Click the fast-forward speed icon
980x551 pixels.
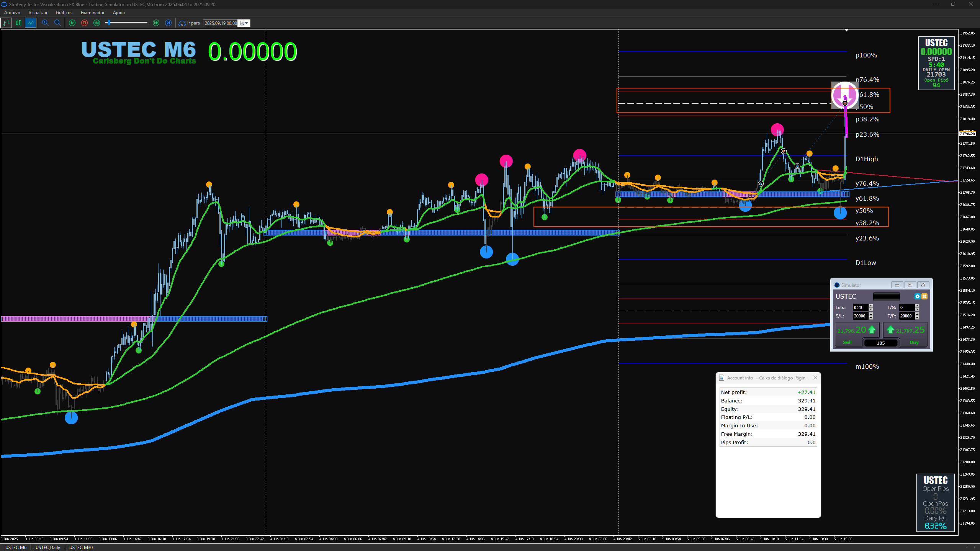(156, 23)
